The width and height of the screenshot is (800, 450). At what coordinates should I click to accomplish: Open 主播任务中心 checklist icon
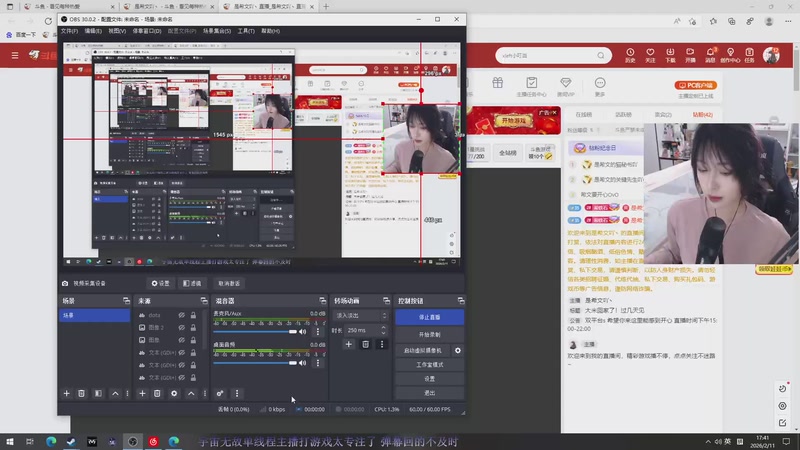pyautogui.click(x=531, y=86)
